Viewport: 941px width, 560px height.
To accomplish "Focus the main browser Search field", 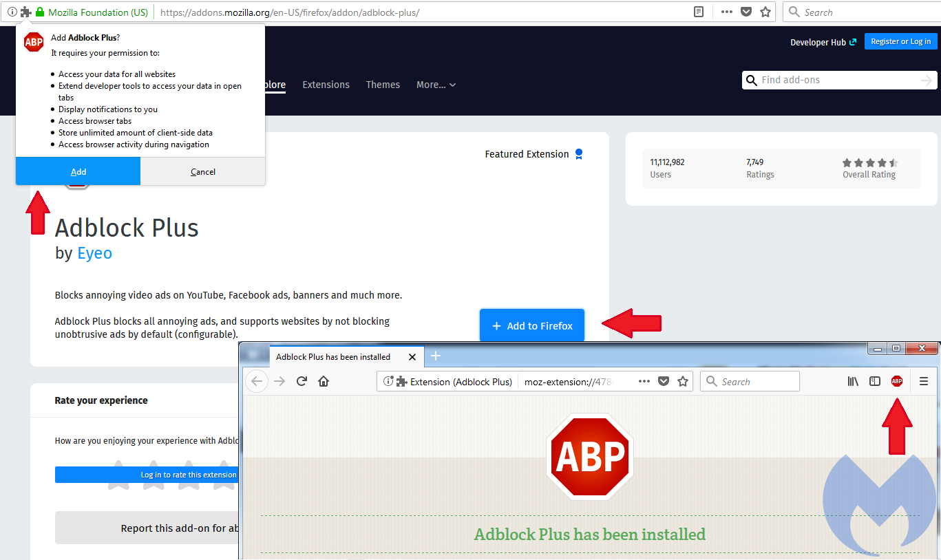I will point(861,12).
